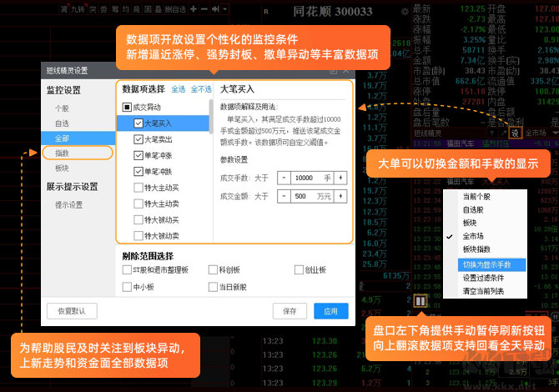This screenshot has width=559, height=392.
Task: Choose checked 全市场 in the context menu
Action: (473, 236)
